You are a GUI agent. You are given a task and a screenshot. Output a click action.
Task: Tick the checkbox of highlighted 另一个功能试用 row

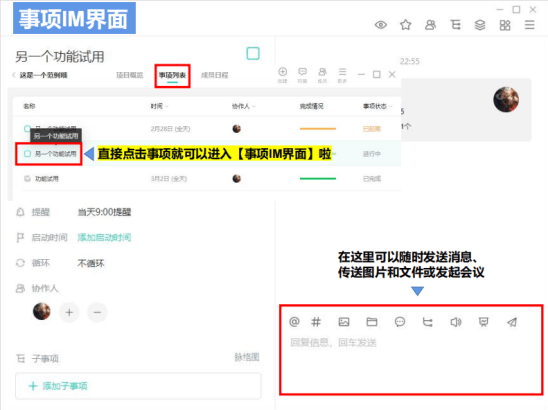[x=27, y=153]
